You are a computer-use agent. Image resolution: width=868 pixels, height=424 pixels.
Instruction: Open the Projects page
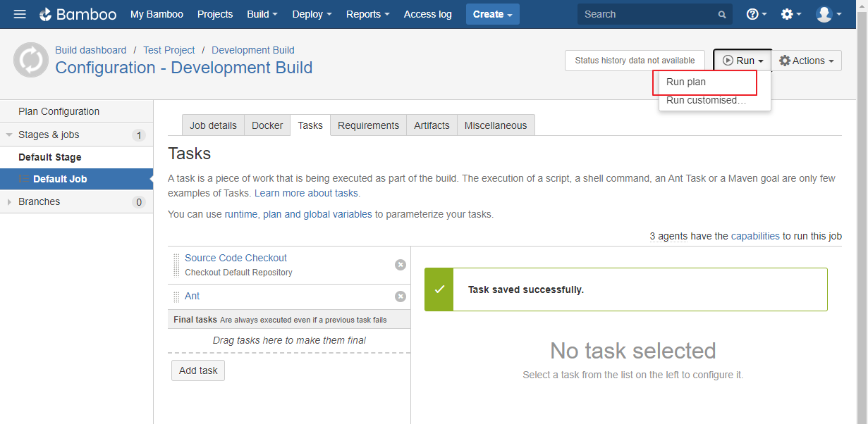click(215, 14)
